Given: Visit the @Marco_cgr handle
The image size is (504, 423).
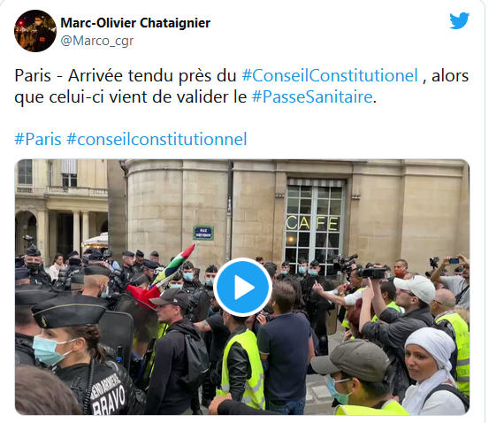Looking at the screenshot, I should 96,41.
